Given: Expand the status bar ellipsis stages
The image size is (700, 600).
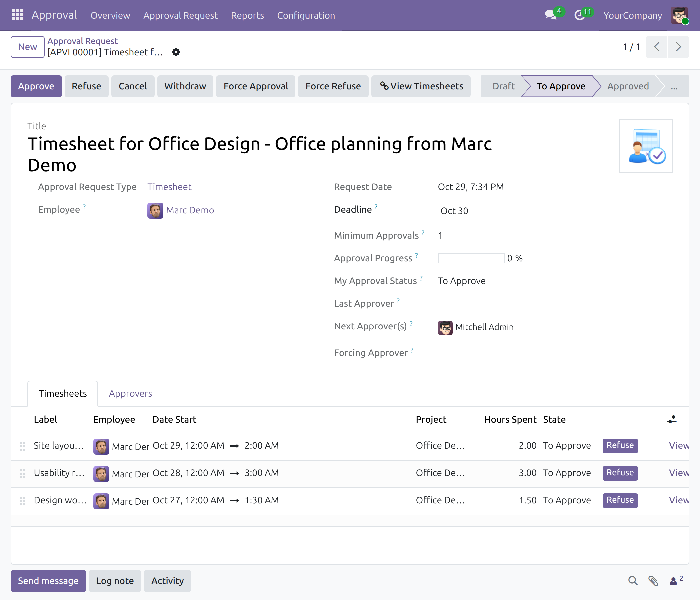Looking at the screenshot, I should coord(674,86).
